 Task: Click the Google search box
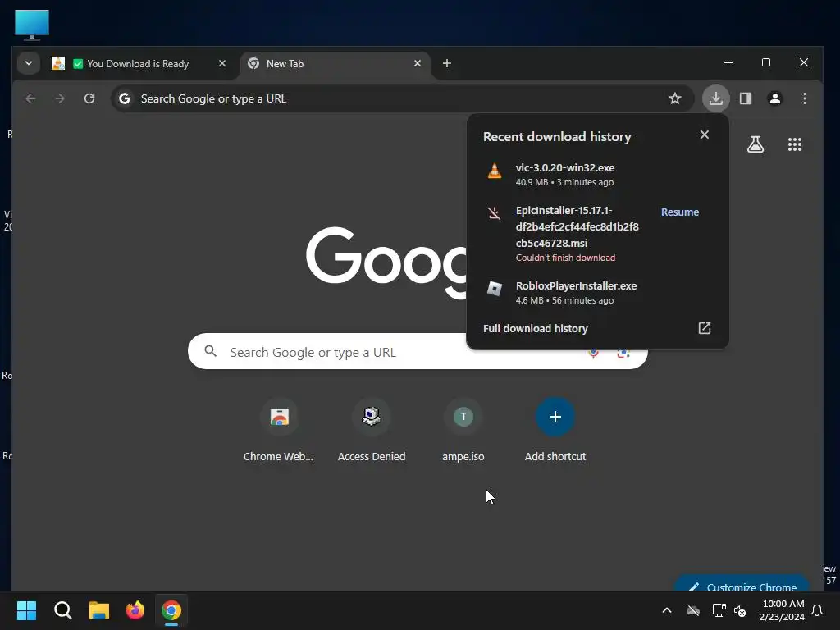[x=418, y=351]
